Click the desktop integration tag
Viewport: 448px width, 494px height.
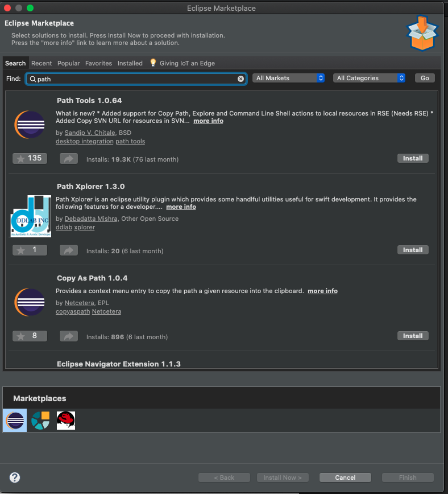[85, 142]
